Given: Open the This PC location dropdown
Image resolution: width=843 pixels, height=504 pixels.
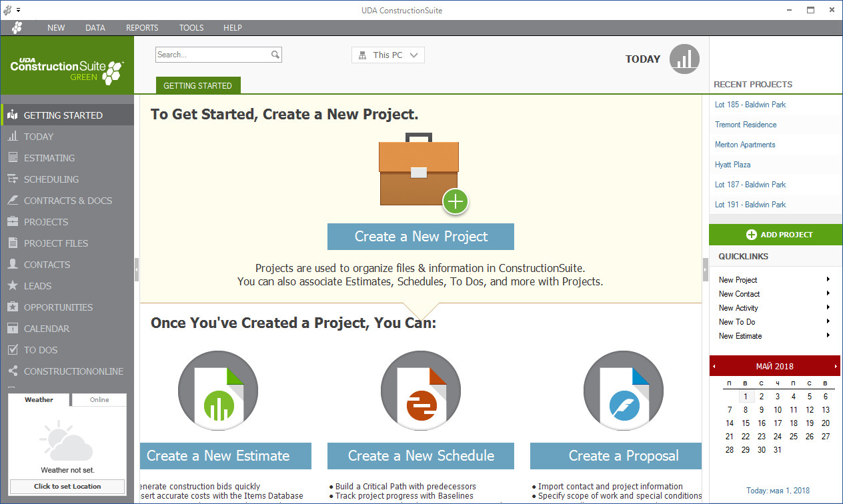Looking at the screenshot, I should click(x=388, y=55).
